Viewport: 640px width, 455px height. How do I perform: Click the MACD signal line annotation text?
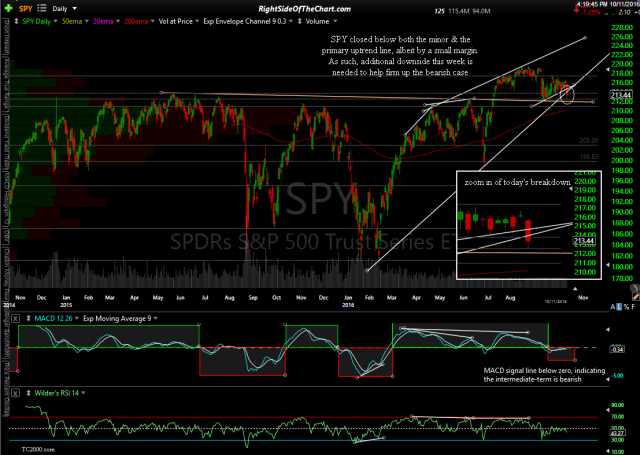(544, 375)
